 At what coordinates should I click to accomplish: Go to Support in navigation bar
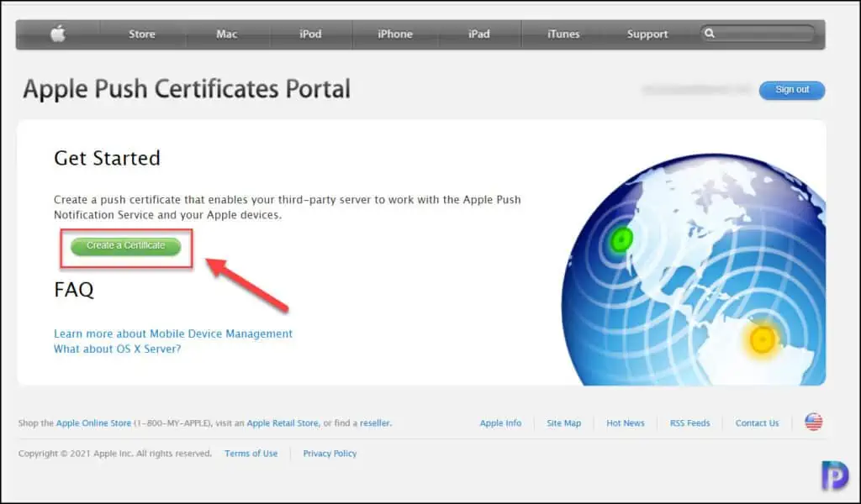tap(647, 34)
